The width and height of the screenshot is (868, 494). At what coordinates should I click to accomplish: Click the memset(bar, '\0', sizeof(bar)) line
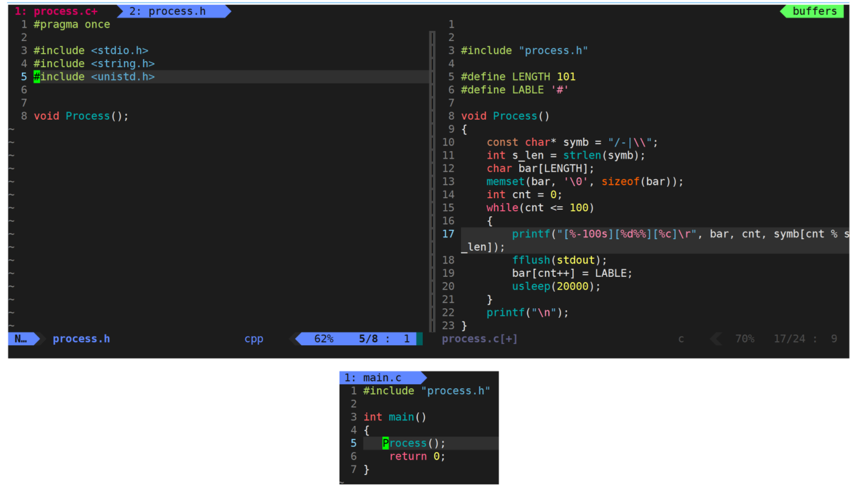coord(584,182)
